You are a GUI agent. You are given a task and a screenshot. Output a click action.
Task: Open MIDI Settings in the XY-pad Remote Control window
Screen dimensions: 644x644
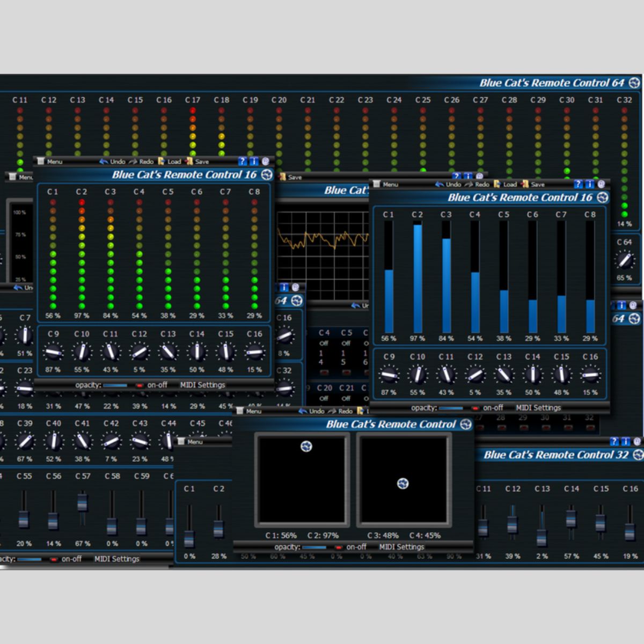(x=401, y=547)
